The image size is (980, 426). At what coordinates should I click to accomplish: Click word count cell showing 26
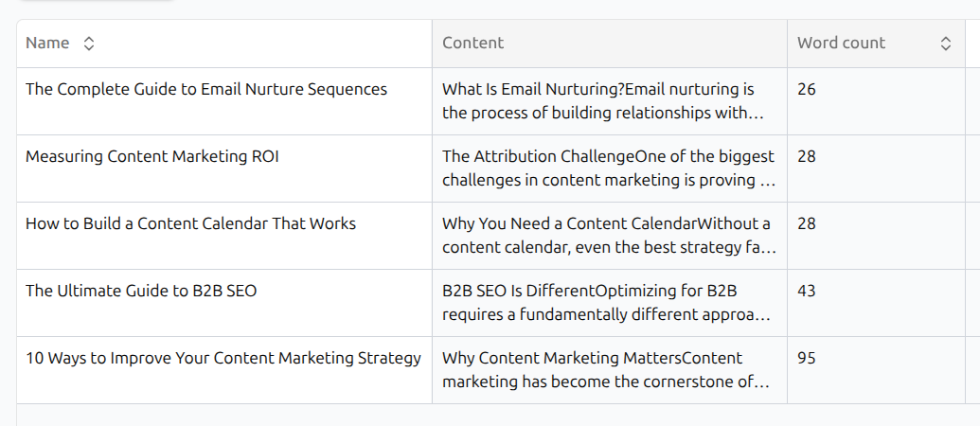(807, 90)
